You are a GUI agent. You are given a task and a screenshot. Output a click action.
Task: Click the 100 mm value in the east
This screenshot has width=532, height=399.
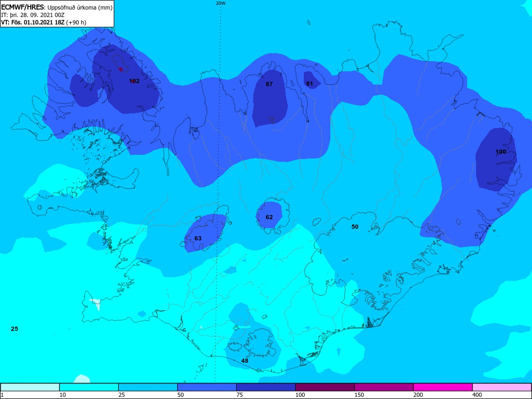501,152
